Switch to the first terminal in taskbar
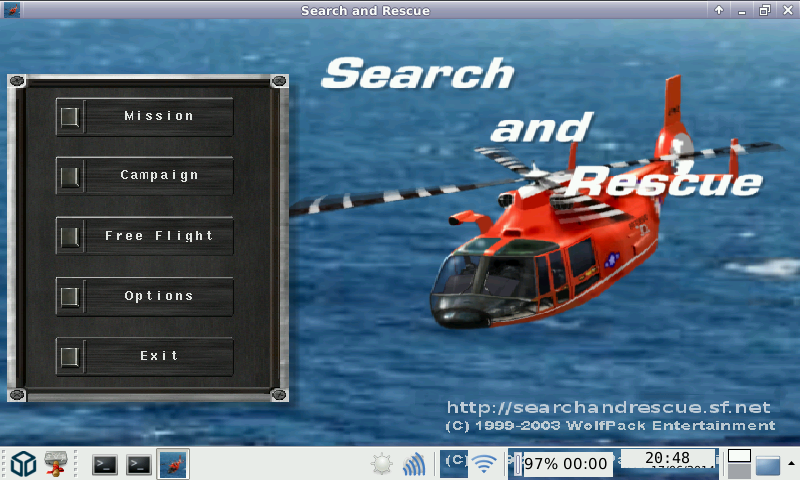Image resolution: width=800 pixels, height=480 pixels. 104,464
